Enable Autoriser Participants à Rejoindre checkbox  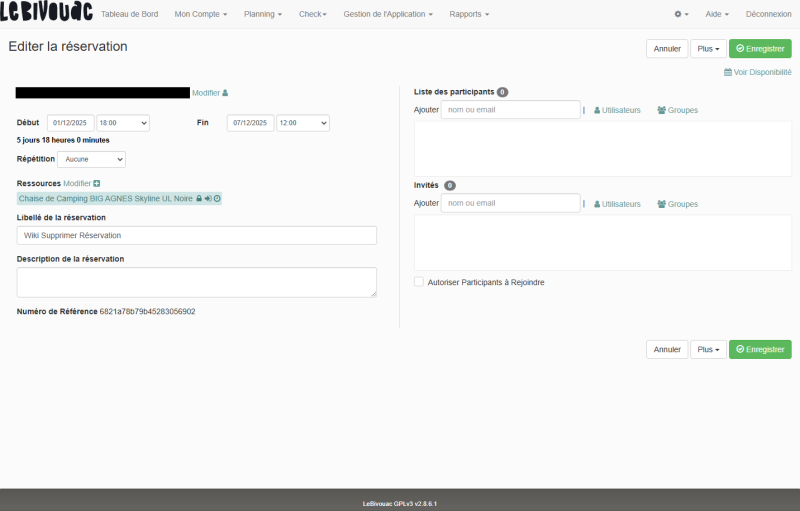pyautogui.click(x=419, y=282)
